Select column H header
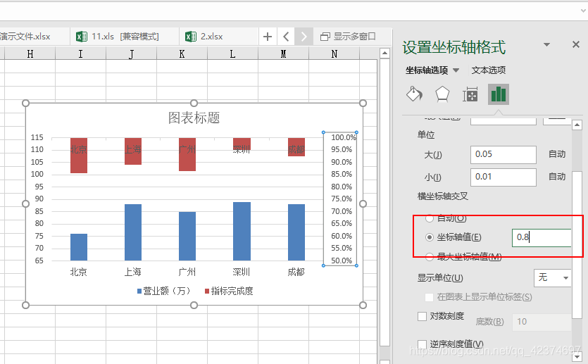The image size is (588, 364). pos(30,54)
